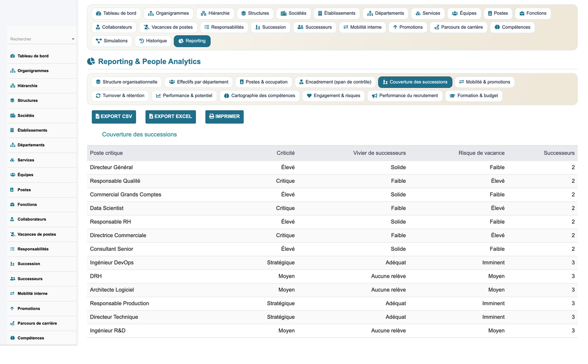Image resolution: width=588 pixels, height=364 pixels.
Task: Open the Postes & occupation report tab
Action: pyautogui.click(x=264, y=82)
